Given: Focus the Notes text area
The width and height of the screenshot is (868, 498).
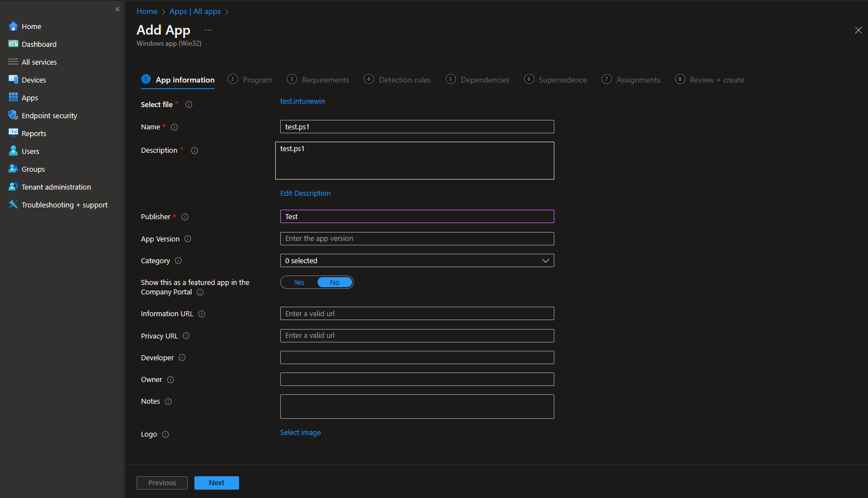Looking at the screenshot, I should point(417,407).
